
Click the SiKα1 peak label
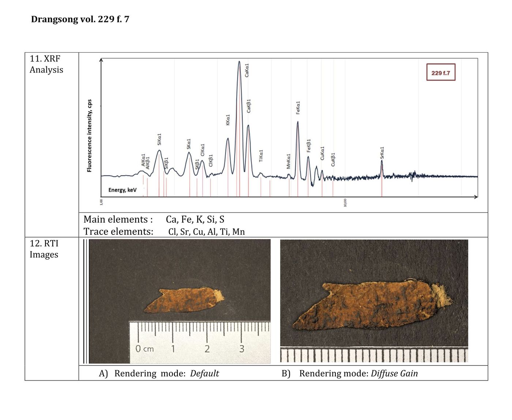(x=159, y=139)
